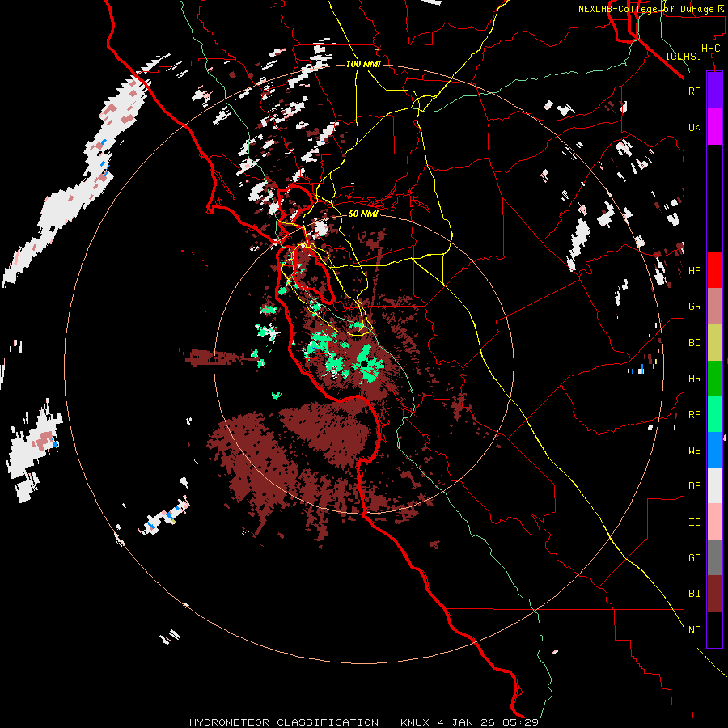This screenshot has height=728, width=728.
Task: Click the 'HA' legend label
Action: coord(694,271)
